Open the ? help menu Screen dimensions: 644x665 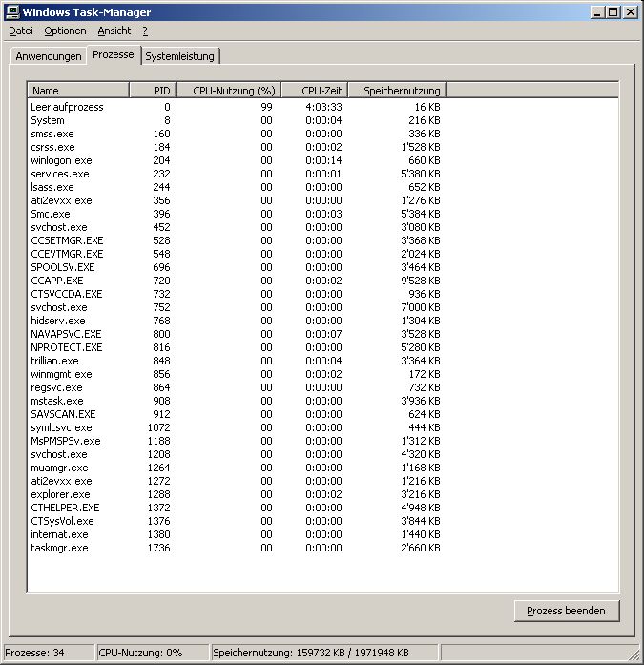(145, 31)
